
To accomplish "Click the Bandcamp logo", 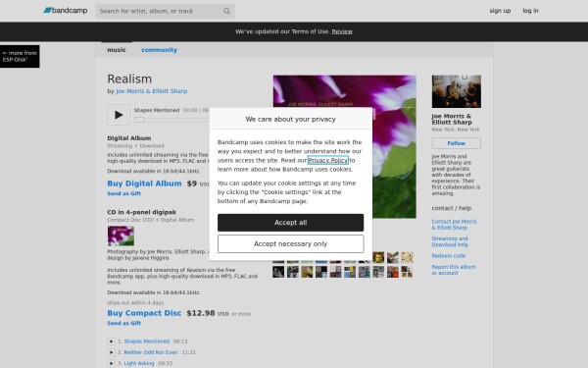I will click(x=66, y=11).
